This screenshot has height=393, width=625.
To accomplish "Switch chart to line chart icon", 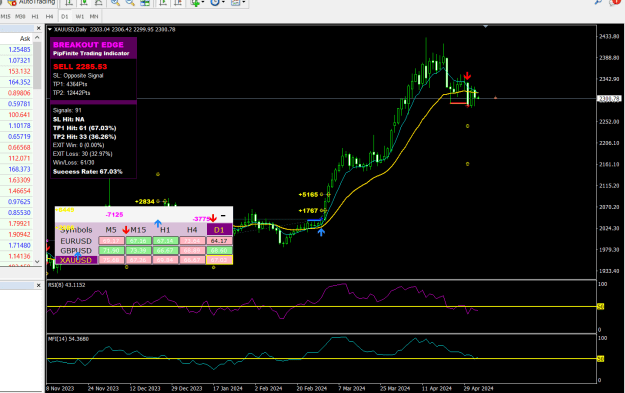I will point(98,3).
